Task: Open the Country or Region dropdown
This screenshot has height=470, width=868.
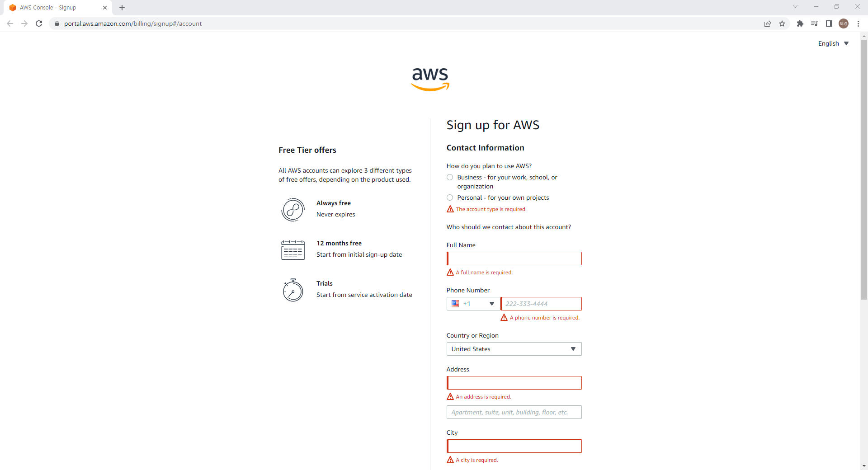Action: coord(514,349)
